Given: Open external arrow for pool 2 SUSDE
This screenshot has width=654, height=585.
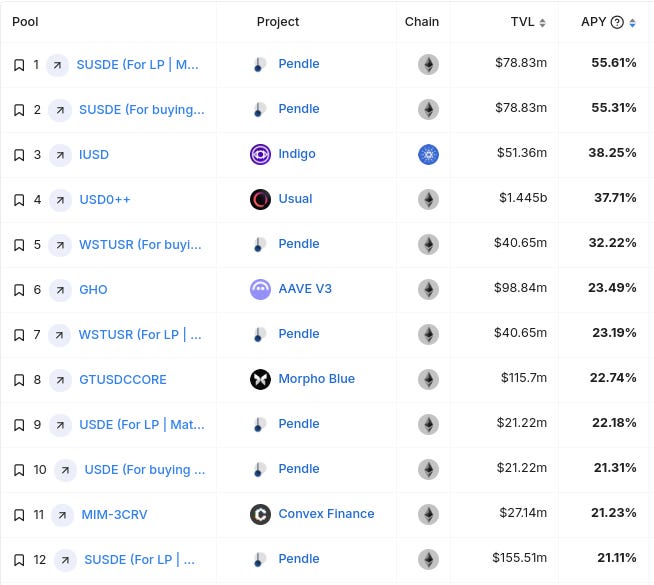Looking at the screenshot, I should (x=60, y=110).
